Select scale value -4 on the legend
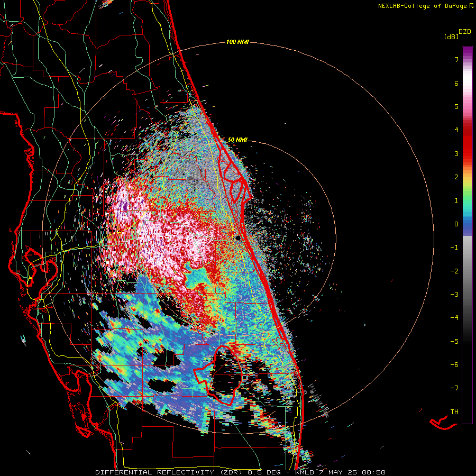The width and height of the screenshot is (476, 476). tap(454, 318)
